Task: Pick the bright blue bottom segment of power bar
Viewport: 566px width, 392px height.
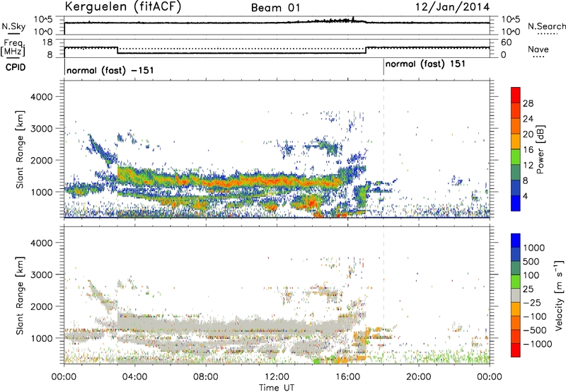Action: coord(516,203)
